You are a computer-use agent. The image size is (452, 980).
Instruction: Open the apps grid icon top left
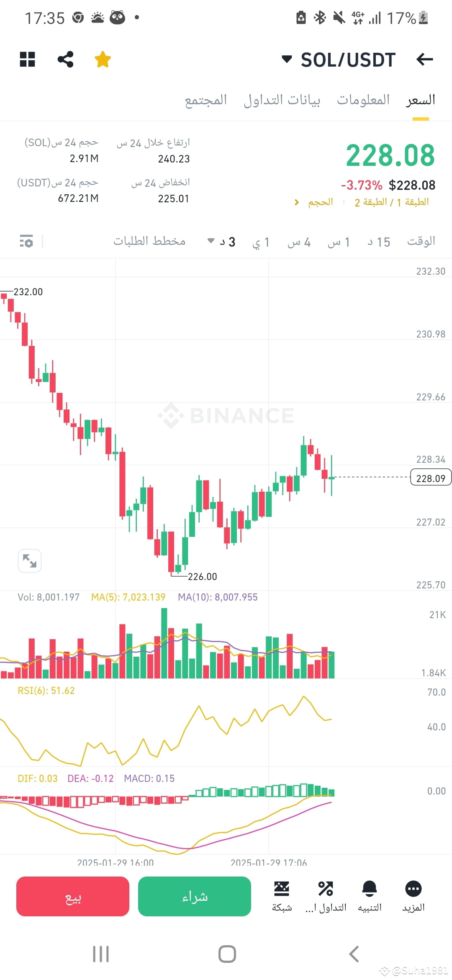(28, 59)
